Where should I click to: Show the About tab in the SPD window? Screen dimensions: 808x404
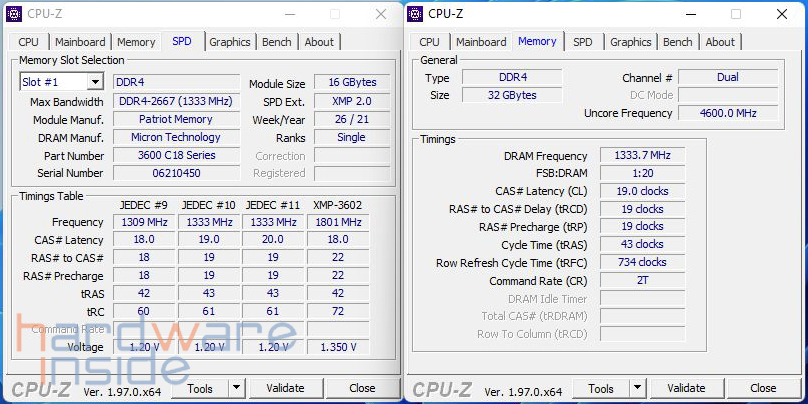click(x=319, y=42)
